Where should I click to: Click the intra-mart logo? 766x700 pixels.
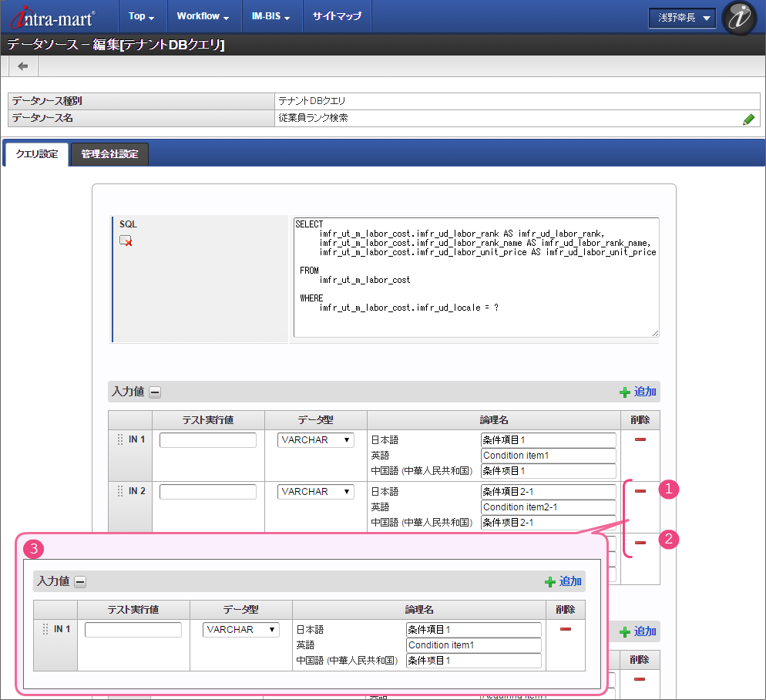(52, 17)
